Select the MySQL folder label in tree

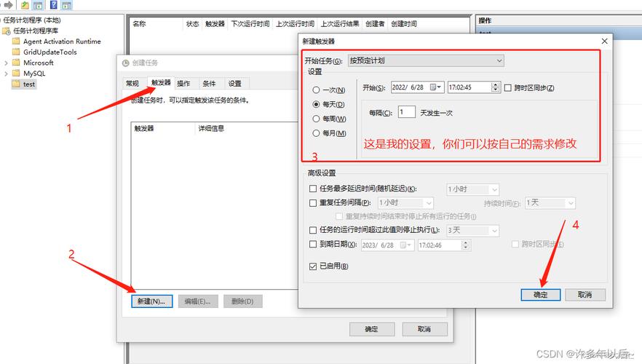34,74
